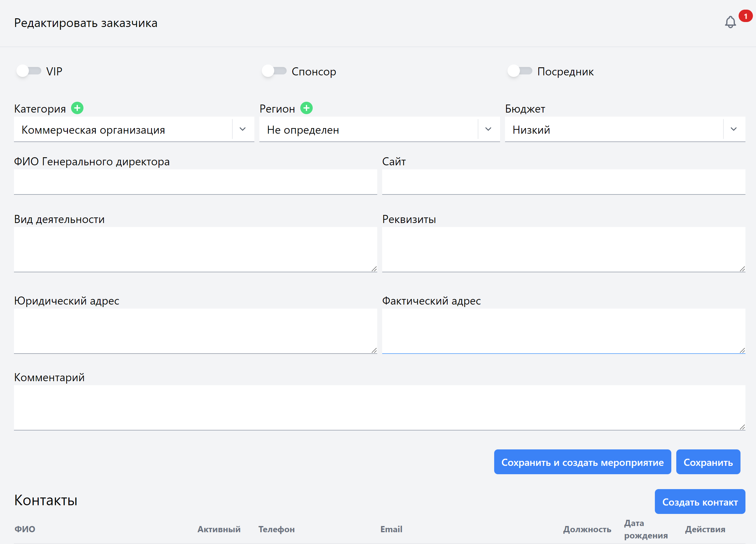This screenshot has height=544, width=756.
Task: Focus the Комментарий text area
Action: click(x=379, y=407)
